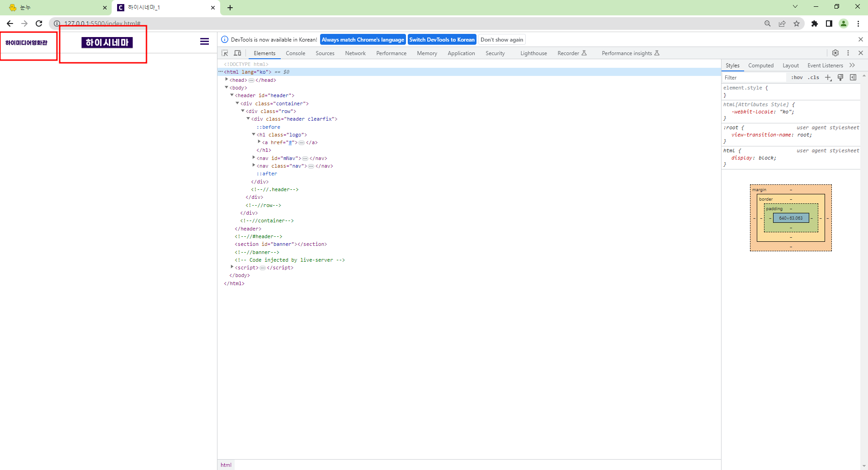Expand the nav id="mNav" node
The width and height of the screenshot is (868, 470).
(254, 158)
